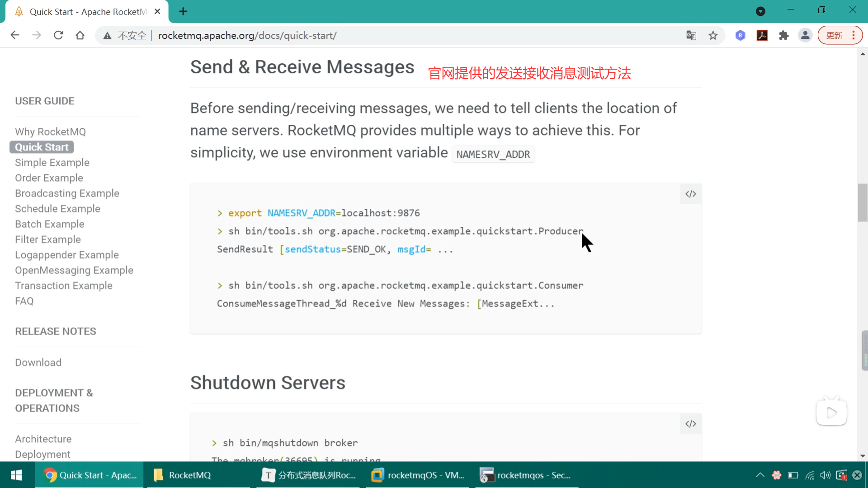Toggle code view on the Shutdown Servers block
Viewport: 868px width, 488px height.
pos(690,424)
